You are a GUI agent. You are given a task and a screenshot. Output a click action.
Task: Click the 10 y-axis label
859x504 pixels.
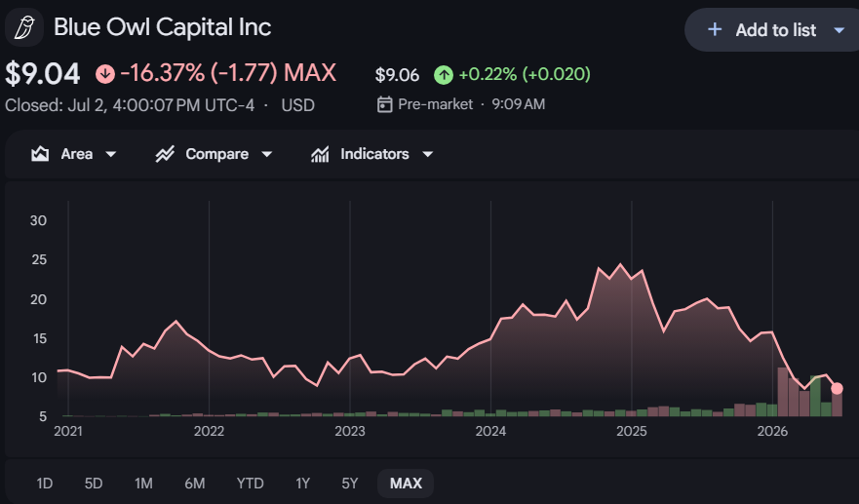coord(39,377)
